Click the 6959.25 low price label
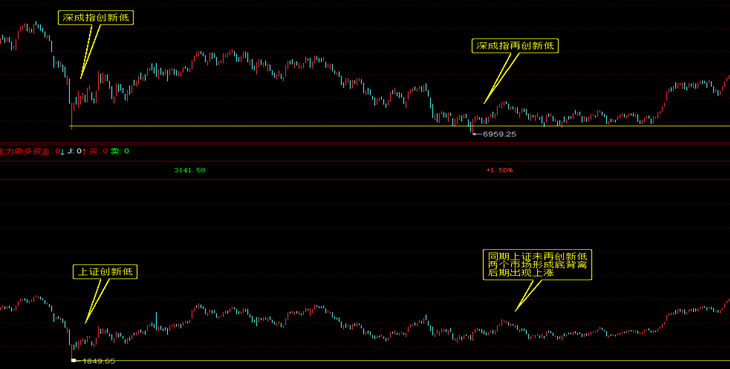Viewport: 730px width, 369px height. tap(500, 134)
